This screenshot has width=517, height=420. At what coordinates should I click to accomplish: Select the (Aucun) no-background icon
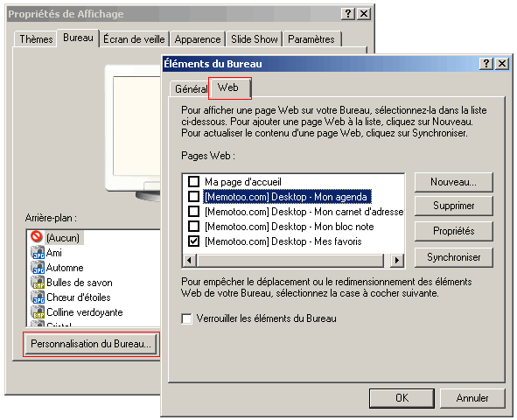coord(37,236)
